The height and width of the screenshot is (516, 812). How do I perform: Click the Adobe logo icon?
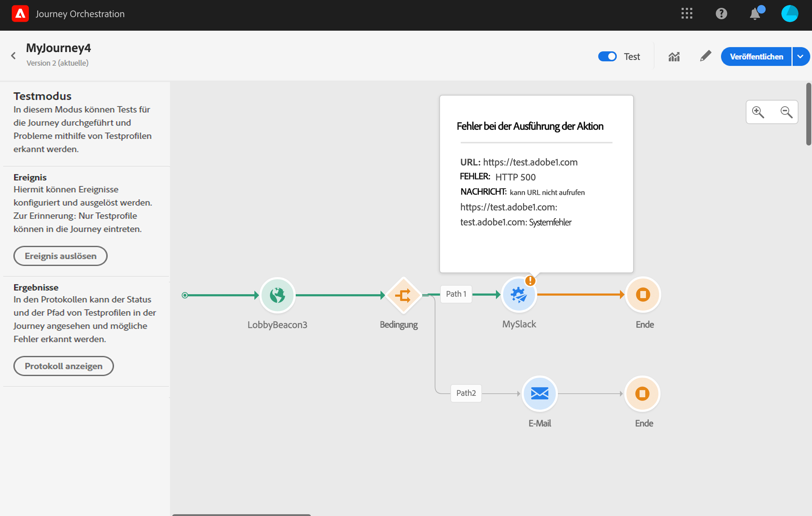coord(20,14)
